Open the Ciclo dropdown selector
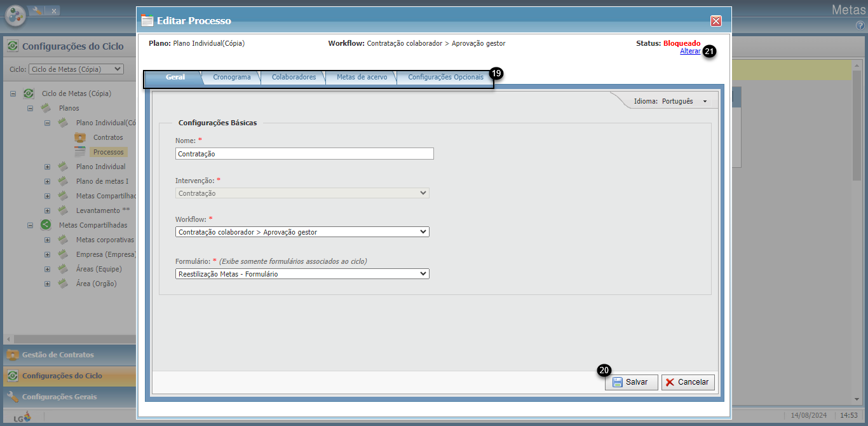The width and height of the screenshot is (868, 426). pos(76,69)
